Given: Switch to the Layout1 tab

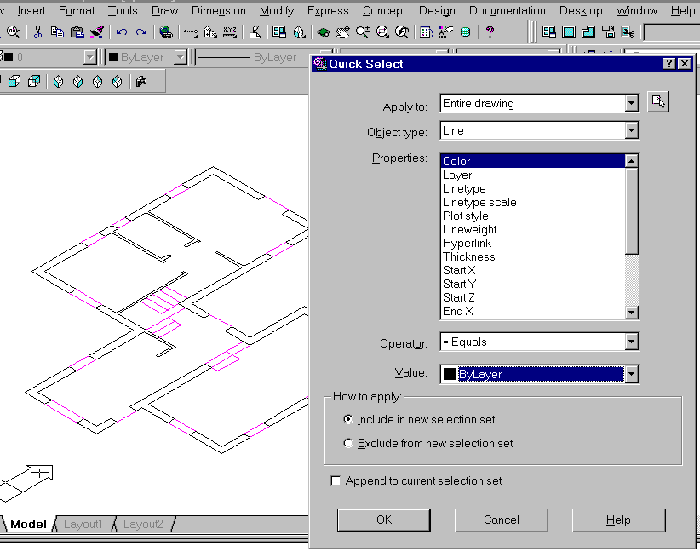Looking at the screenshot, I should [x=84, y=524].
